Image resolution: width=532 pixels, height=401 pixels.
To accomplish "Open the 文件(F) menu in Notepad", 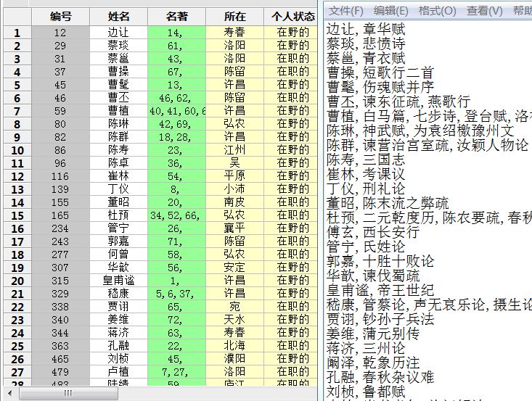I will click(345, 11).
